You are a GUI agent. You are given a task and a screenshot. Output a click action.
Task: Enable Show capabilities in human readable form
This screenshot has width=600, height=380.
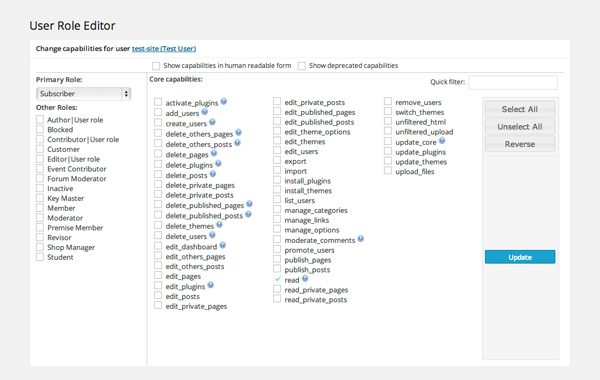pos(156,66)
